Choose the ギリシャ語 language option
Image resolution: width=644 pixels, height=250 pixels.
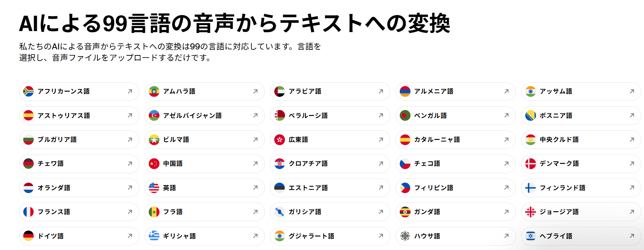point(205,236)
